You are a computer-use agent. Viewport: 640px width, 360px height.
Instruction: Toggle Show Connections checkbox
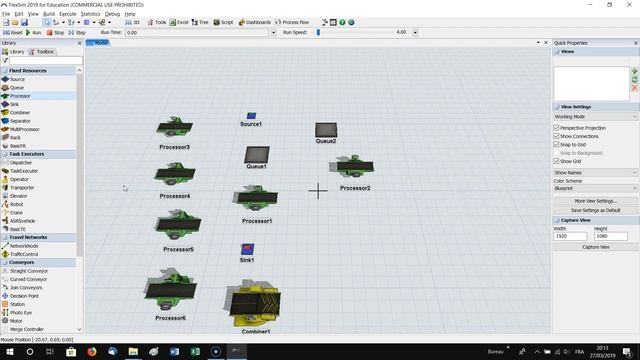click(x=556, y=136)
